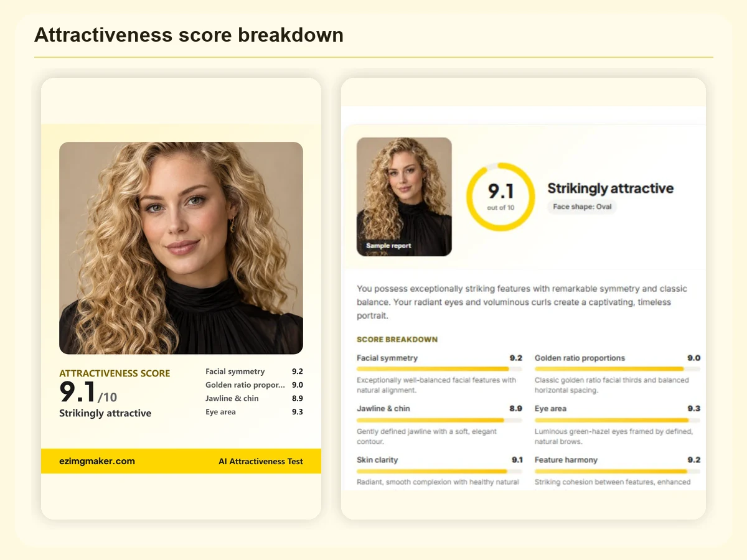This screenshot has width=747, height=560.
Task: Click the large 9.1/10 score on card
Action: [88, 393]
